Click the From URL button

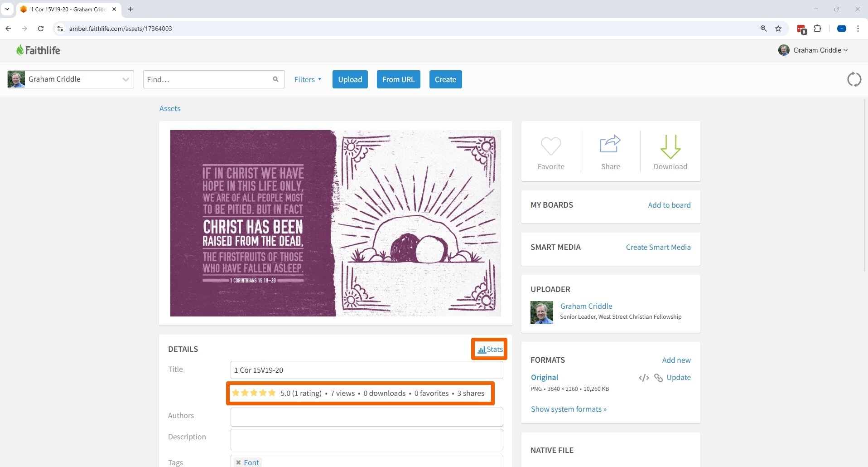click(x=399, y=79)
